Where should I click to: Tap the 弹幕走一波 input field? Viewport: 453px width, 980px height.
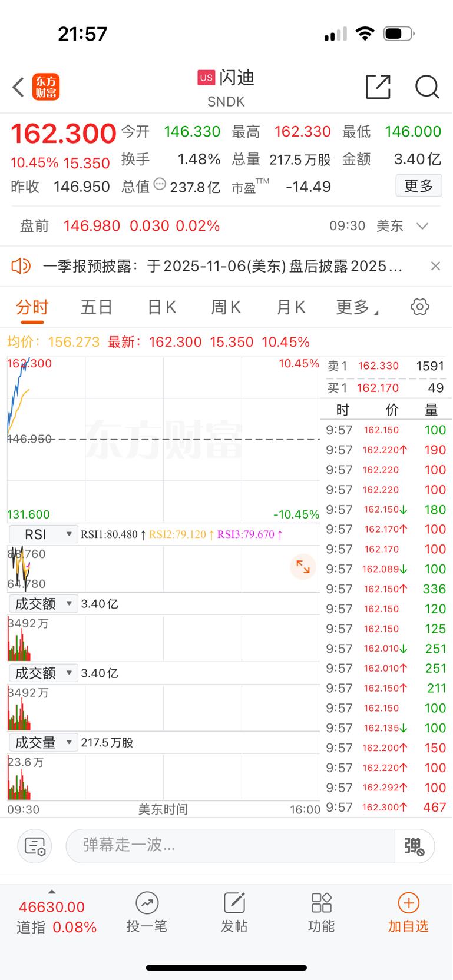(230, 846)
